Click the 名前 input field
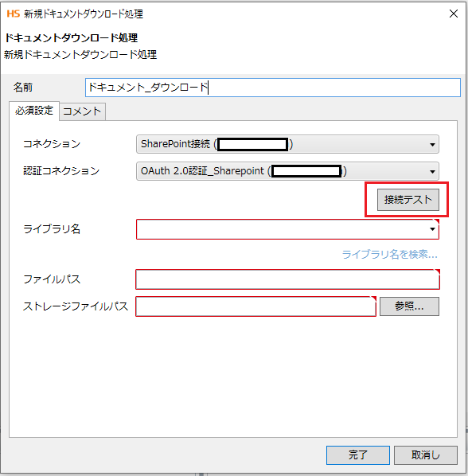The width and height of the screenshot is (468, 476). coord(273,88)
